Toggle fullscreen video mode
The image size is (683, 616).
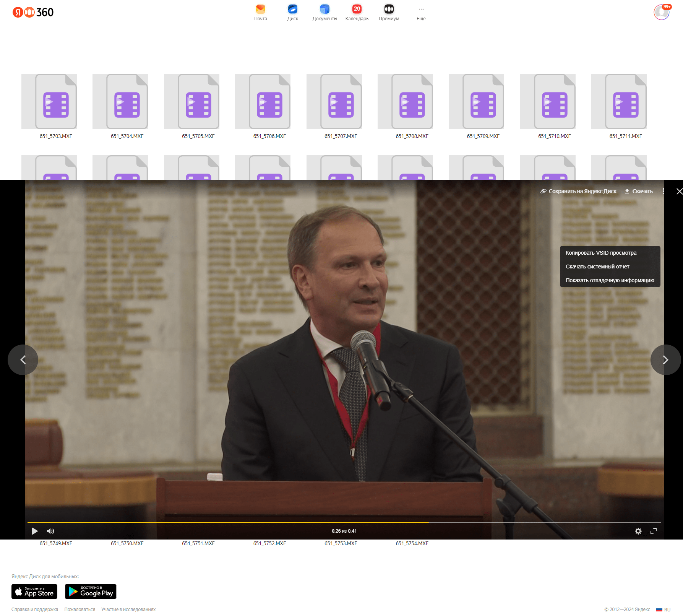(x=654, y=531)
